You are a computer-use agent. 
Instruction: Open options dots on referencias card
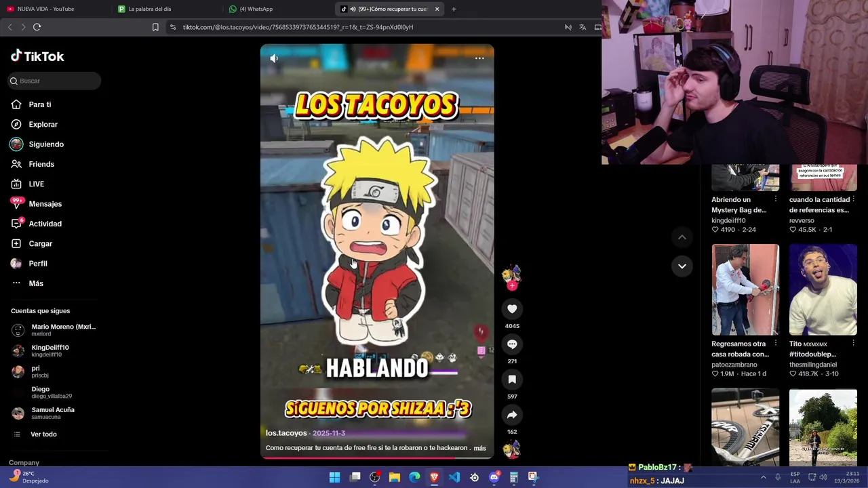pos(853,200)
